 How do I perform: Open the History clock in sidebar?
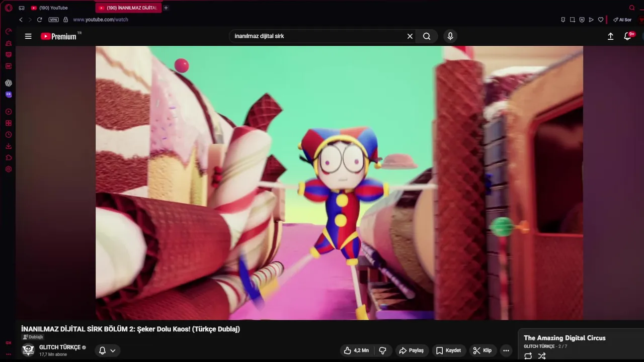[9, 135]
